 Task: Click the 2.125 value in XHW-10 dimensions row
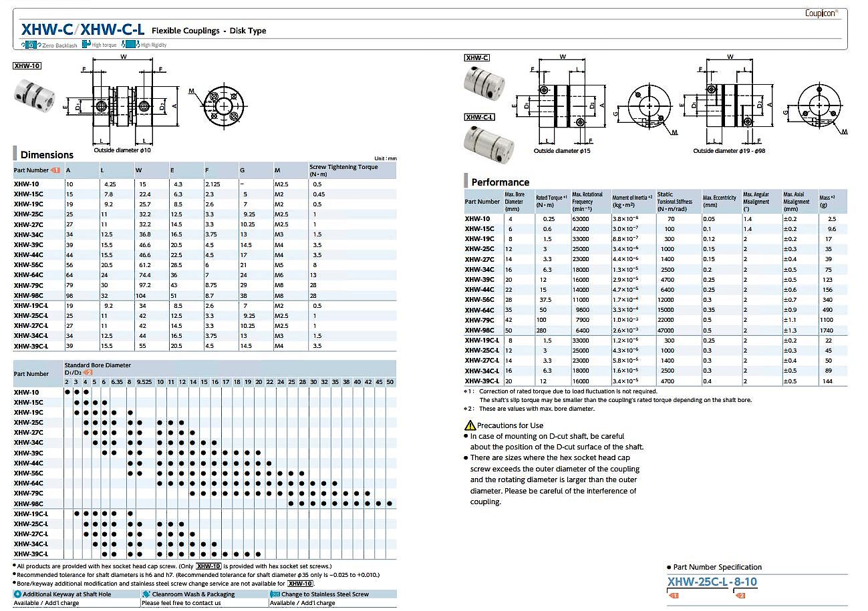[214, 184]
